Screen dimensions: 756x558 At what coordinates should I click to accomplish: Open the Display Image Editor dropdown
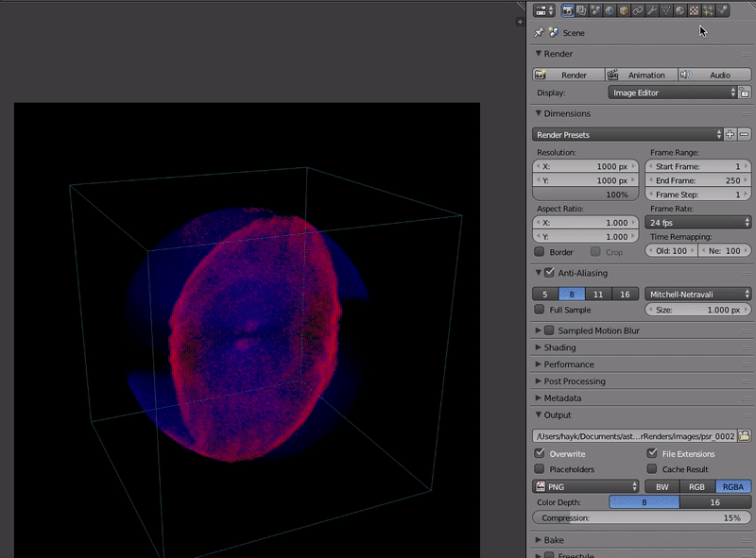click(673, 93)
